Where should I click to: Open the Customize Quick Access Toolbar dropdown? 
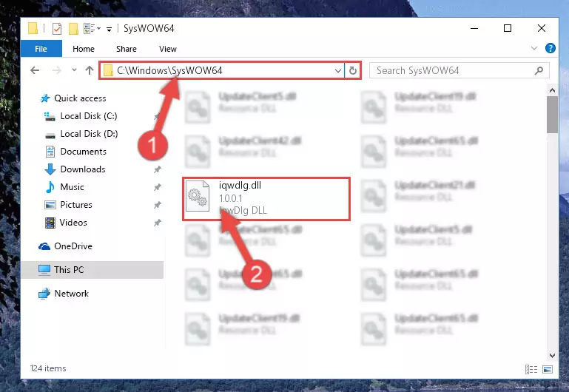(x=109, y=29)
